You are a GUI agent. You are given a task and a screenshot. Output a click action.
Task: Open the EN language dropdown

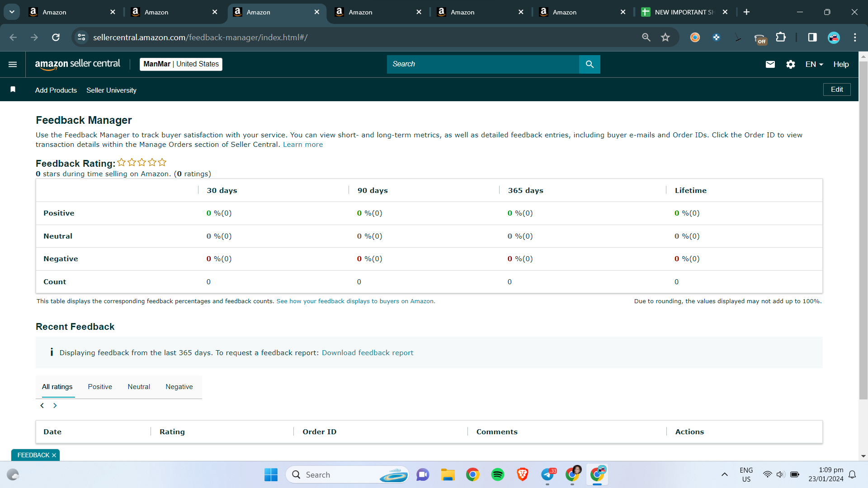coord(814,64)
